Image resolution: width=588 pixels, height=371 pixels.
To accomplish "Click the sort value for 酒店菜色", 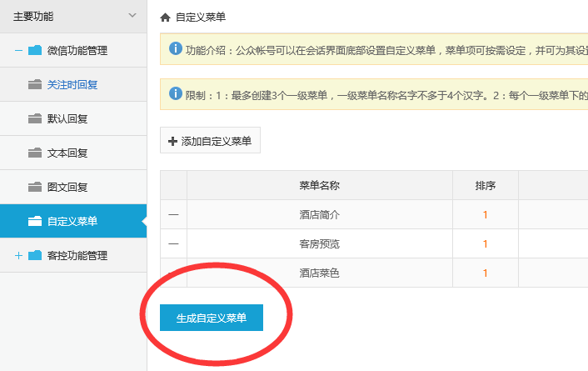I will tap(485, 273).
